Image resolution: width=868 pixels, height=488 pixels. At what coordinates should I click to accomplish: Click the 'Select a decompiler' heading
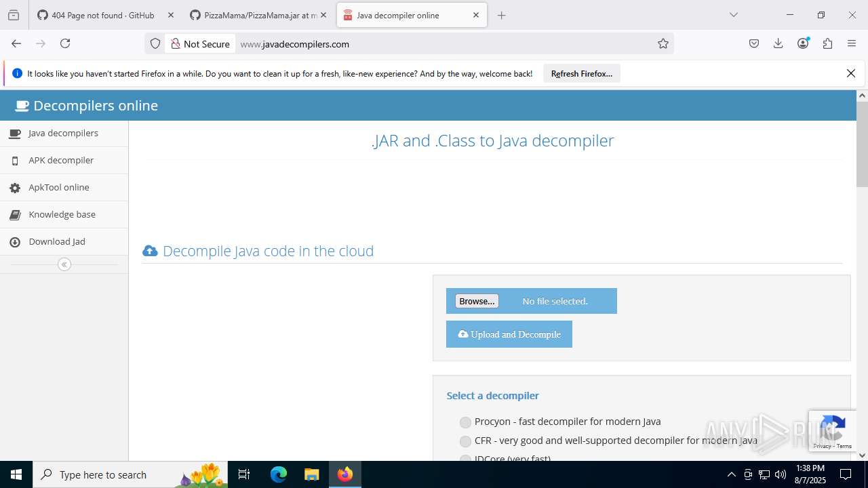tap(493, 396)
